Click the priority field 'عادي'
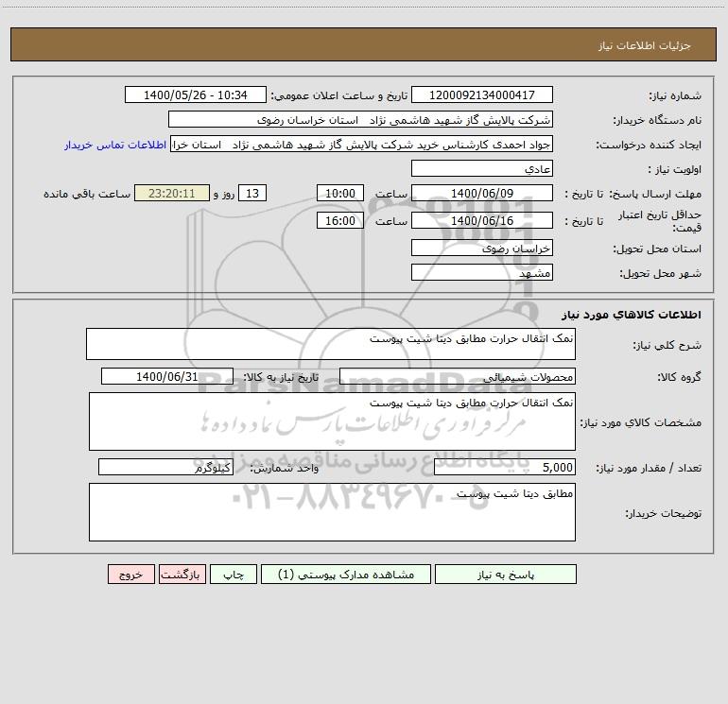728x704 pixels. point(482,168)
